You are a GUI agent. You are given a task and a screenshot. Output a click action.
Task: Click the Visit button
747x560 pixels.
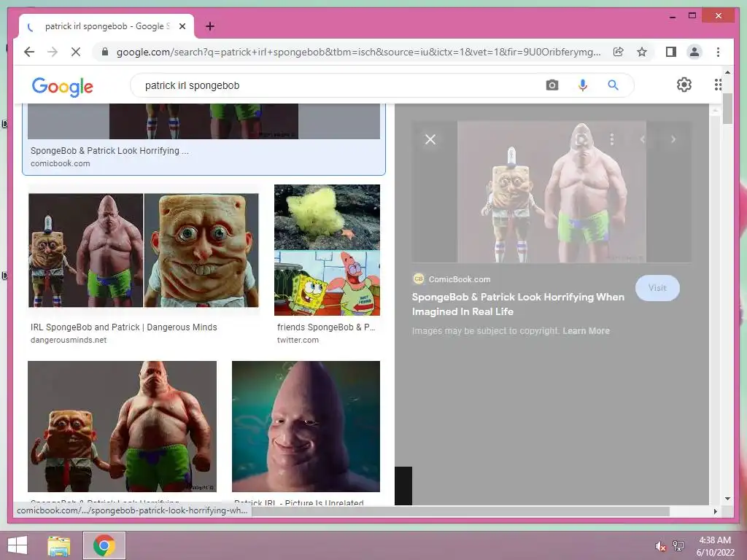657,288
